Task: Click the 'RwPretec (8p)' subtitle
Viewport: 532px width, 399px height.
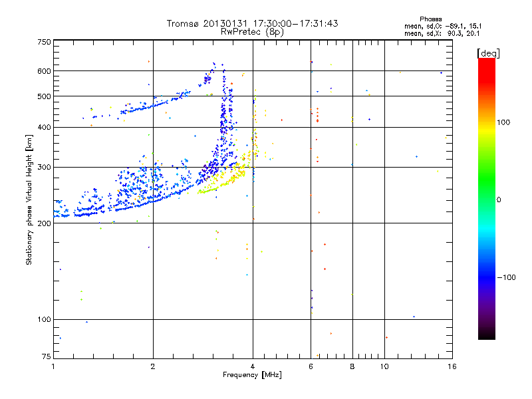Action: click(x=252, y=32)
